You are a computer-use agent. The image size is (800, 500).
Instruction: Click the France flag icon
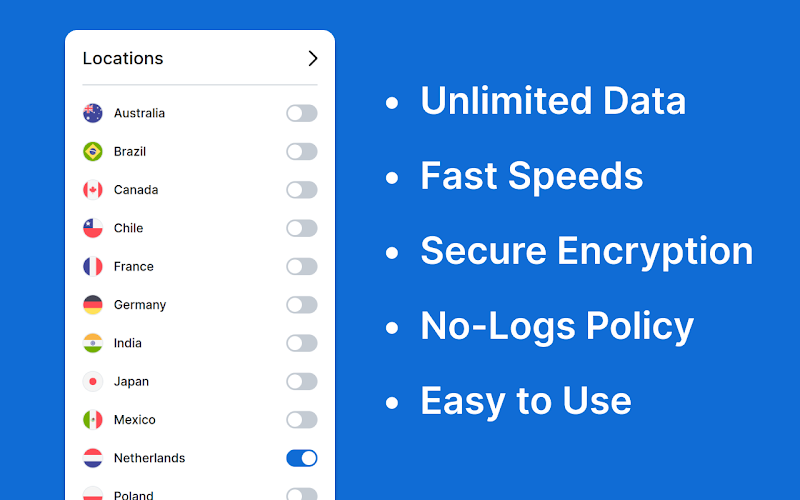(93, 266)
